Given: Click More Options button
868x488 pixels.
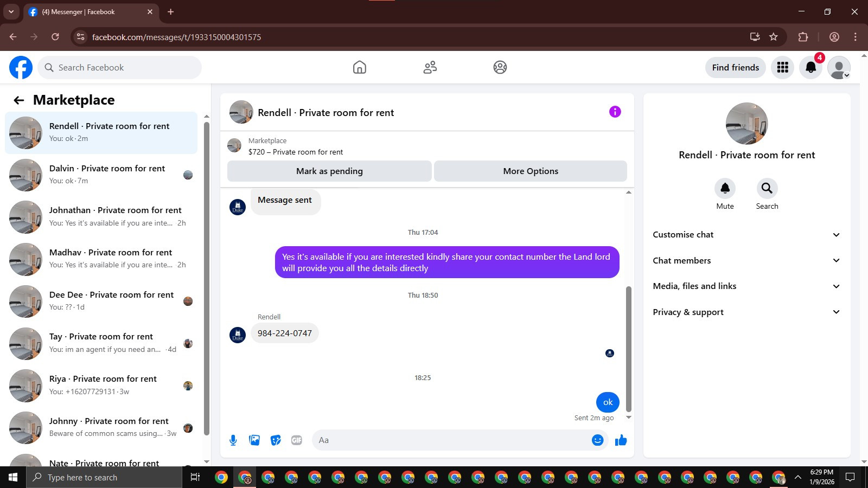Looking at the screenshot, I should [531, 171].
